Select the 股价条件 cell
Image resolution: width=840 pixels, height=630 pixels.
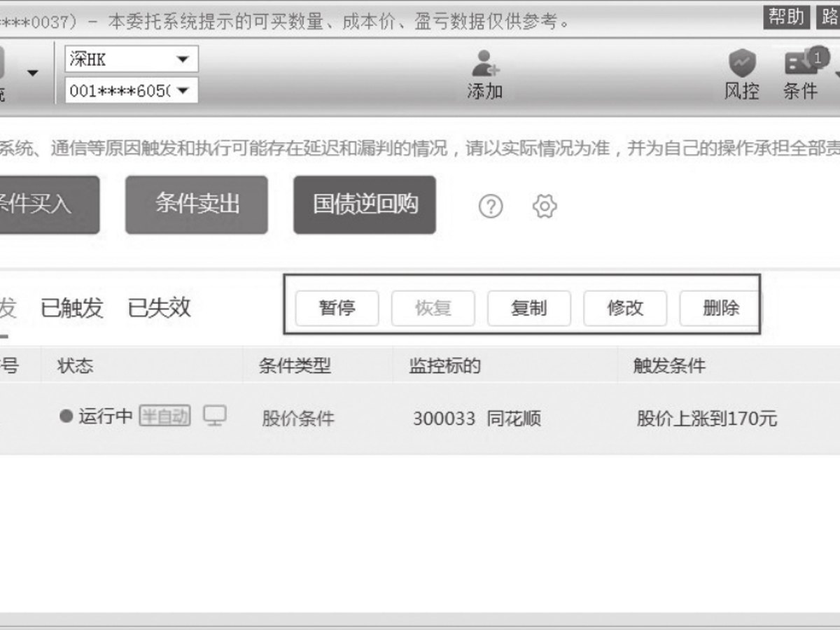point(298,419)
